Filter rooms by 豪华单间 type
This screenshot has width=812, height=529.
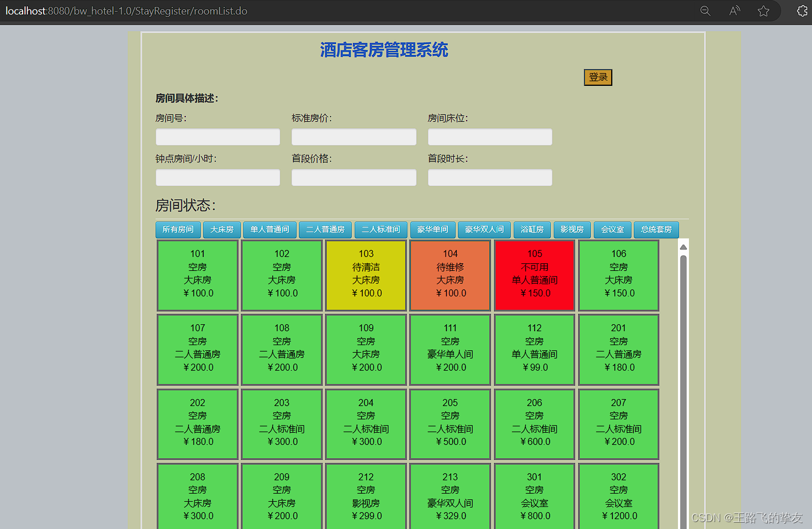pos(432,230)
